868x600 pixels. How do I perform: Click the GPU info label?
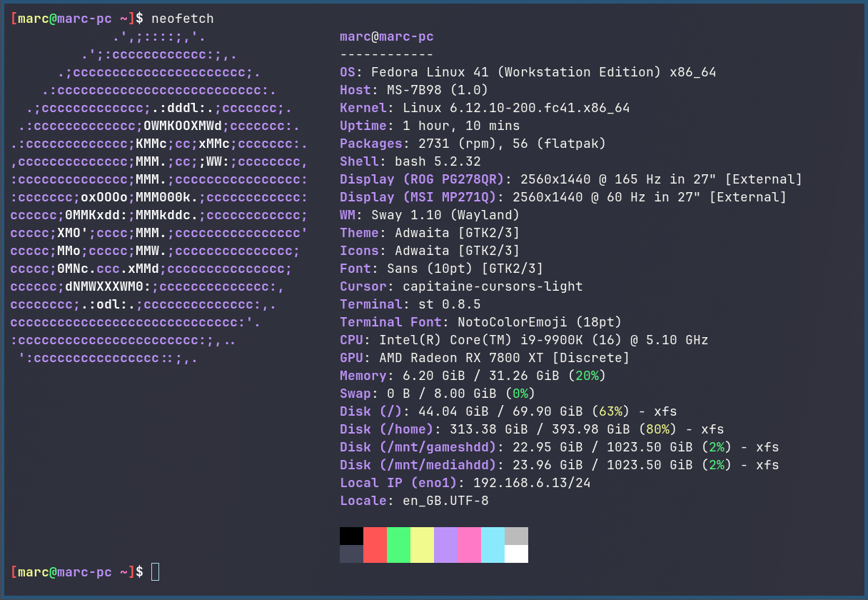pyautogui.click(x=351, y=357)
